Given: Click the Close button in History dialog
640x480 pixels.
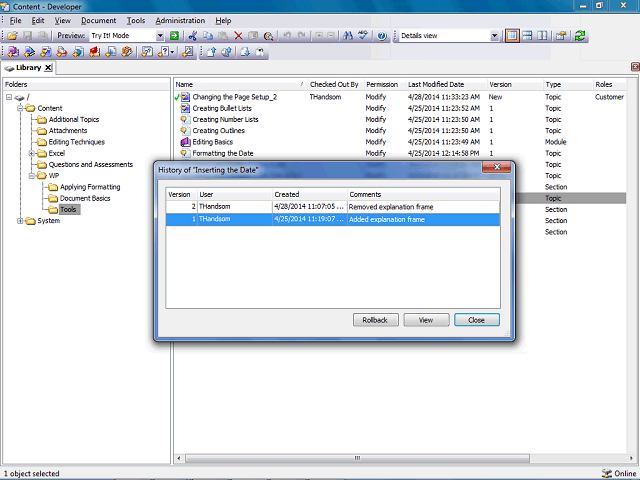Looking at the screenshot, I should click(x=477, y=320).
